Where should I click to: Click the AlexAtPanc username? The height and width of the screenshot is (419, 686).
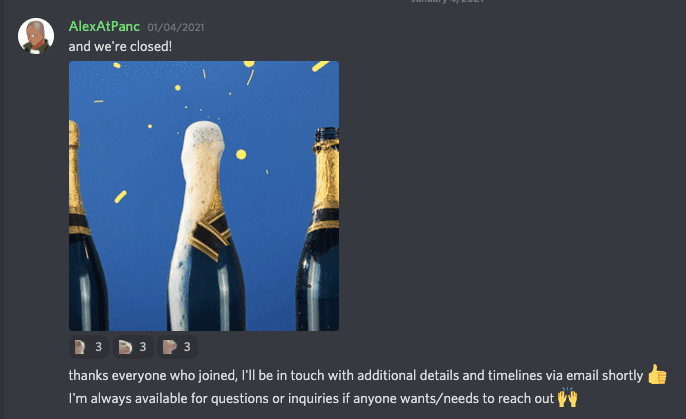[104, 27]
